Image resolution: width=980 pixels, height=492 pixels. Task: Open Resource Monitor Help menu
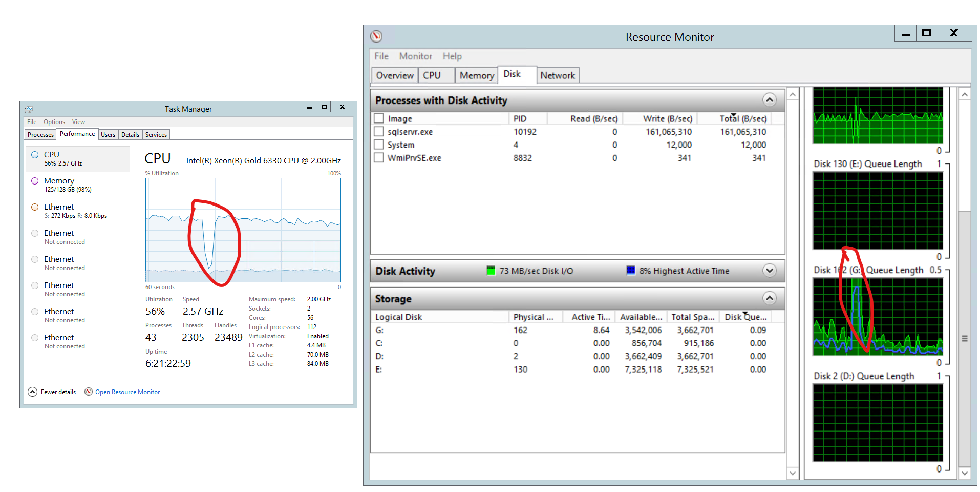[452, 56]
